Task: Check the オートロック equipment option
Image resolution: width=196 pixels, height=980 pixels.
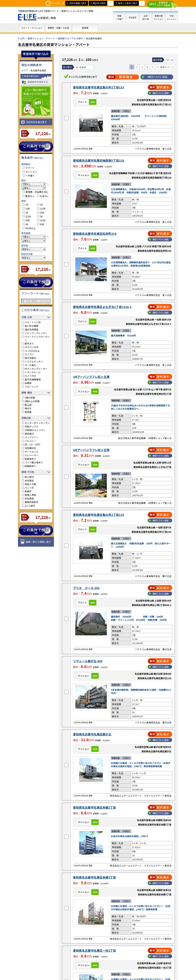Action: tap(23, 452)
